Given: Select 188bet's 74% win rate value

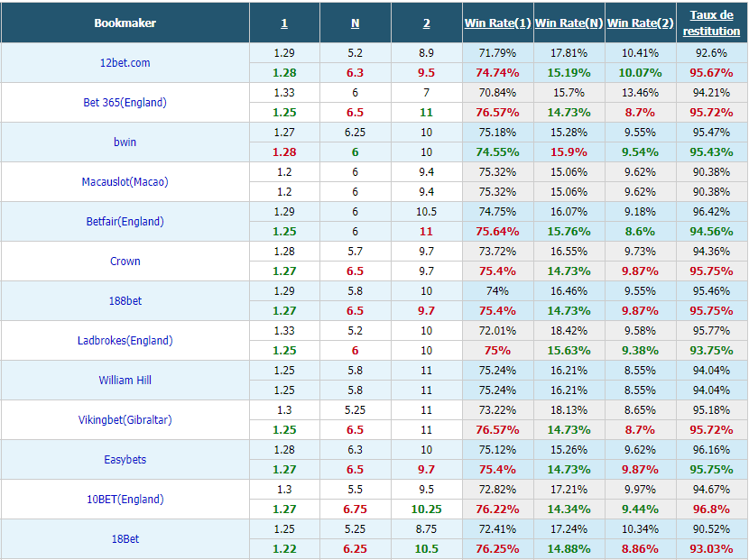Looking at the screenshot, I should [x=497, y=290].
